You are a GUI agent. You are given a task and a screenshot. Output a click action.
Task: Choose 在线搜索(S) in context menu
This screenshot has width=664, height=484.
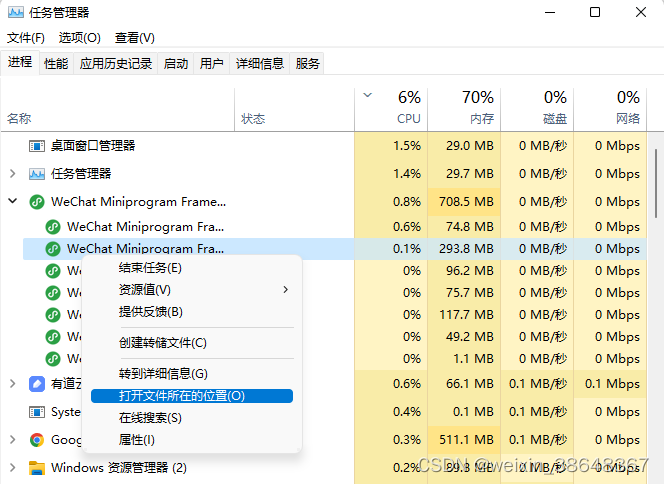coord(192,418)
